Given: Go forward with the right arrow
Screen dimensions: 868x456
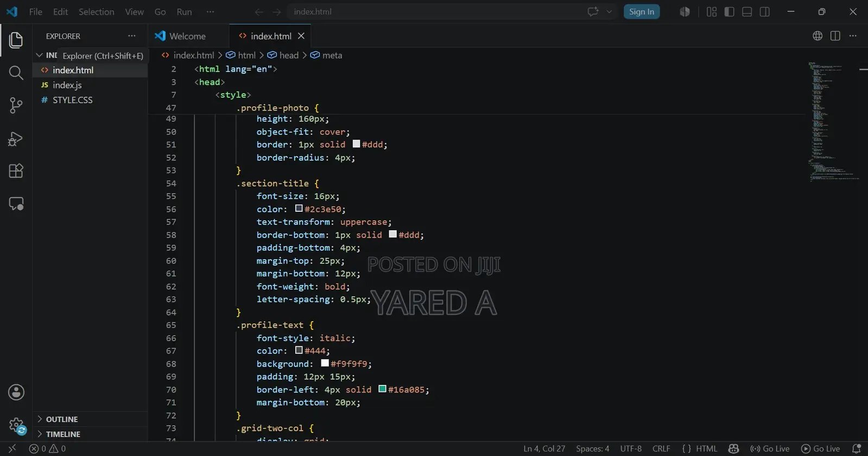Looking at the screenshot, I should tap(276, 12).
